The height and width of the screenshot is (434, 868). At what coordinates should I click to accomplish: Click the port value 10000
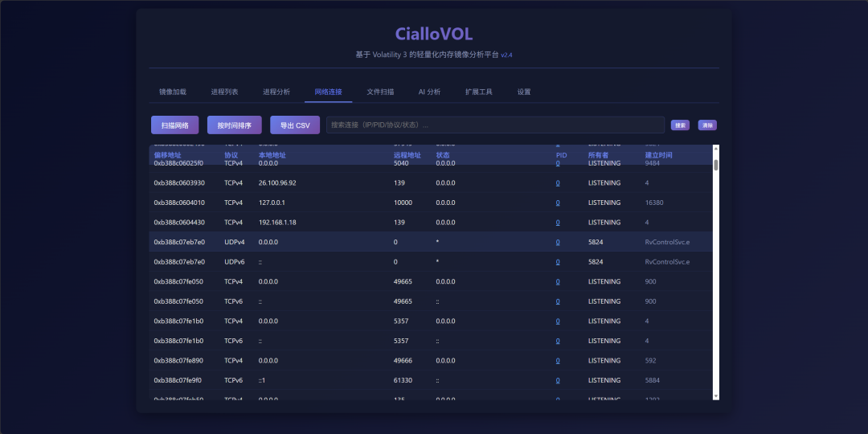[x=403, y=203]
